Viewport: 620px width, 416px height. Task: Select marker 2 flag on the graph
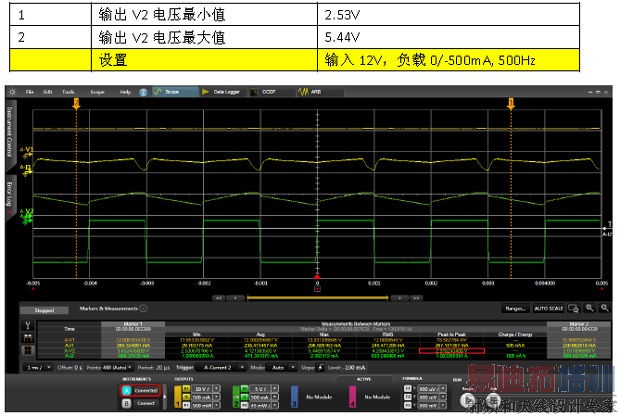tap(76, 104)
